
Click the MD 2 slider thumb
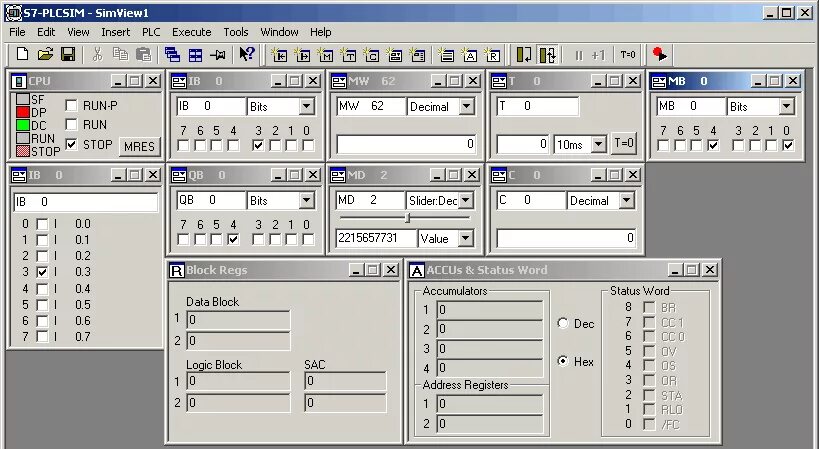(x=408, y=218)
